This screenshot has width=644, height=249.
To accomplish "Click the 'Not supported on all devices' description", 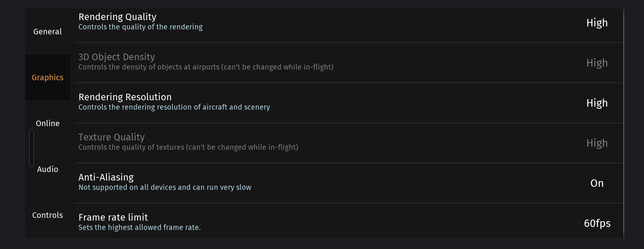I will (165, 187).
